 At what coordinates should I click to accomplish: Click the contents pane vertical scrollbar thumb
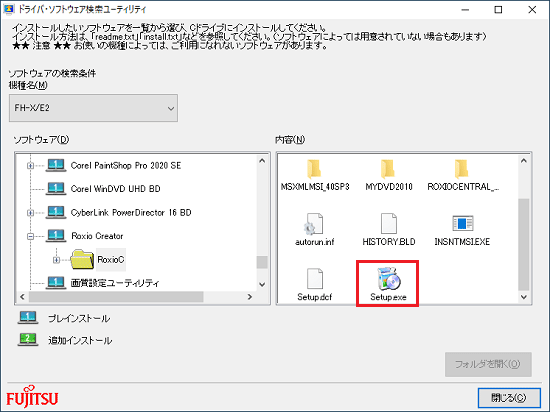click(x=524, y=245)
